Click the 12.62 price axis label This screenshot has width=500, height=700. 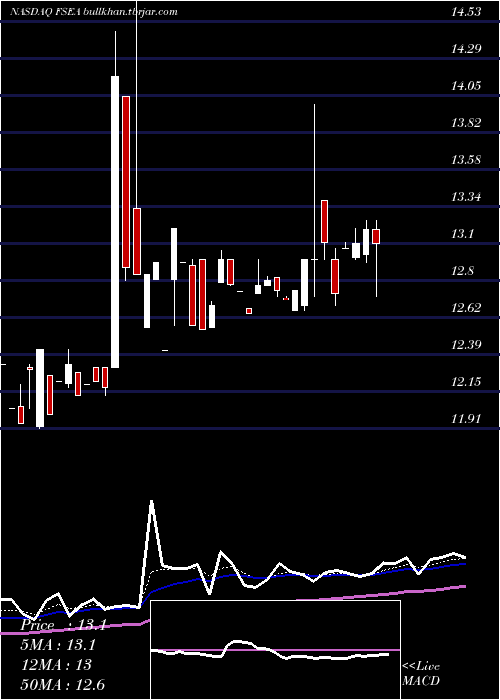pos(466,308)
